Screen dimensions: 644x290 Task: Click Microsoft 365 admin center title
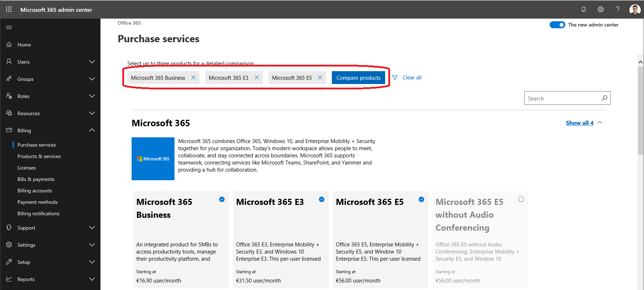pos(56,10)
